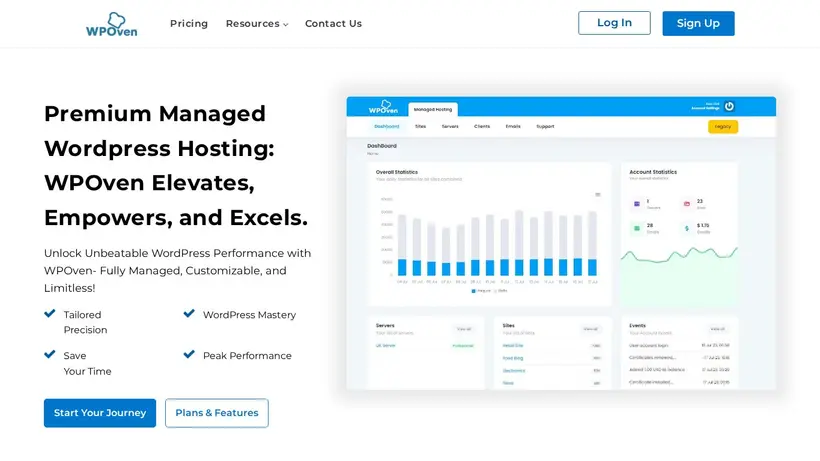Open the Pricing page
This screenshot has height=461, width=820.
point(189,24)
